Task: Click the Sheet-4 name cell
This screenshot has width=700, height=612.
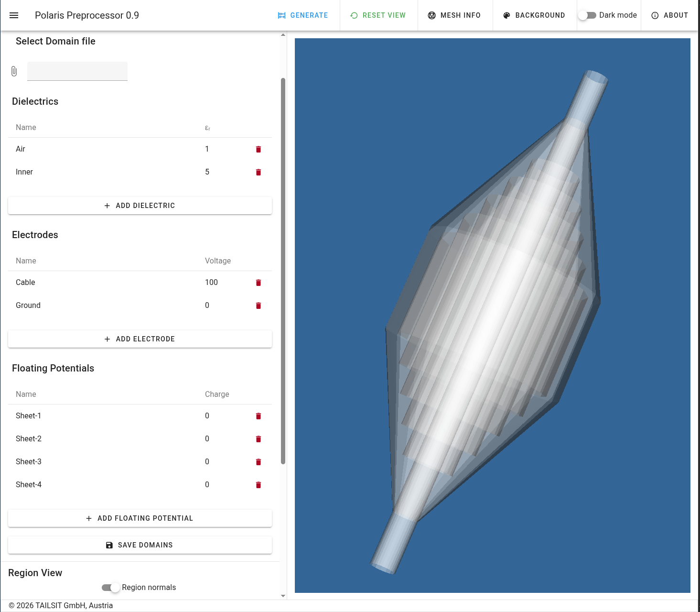Action: tap(29, 485)
